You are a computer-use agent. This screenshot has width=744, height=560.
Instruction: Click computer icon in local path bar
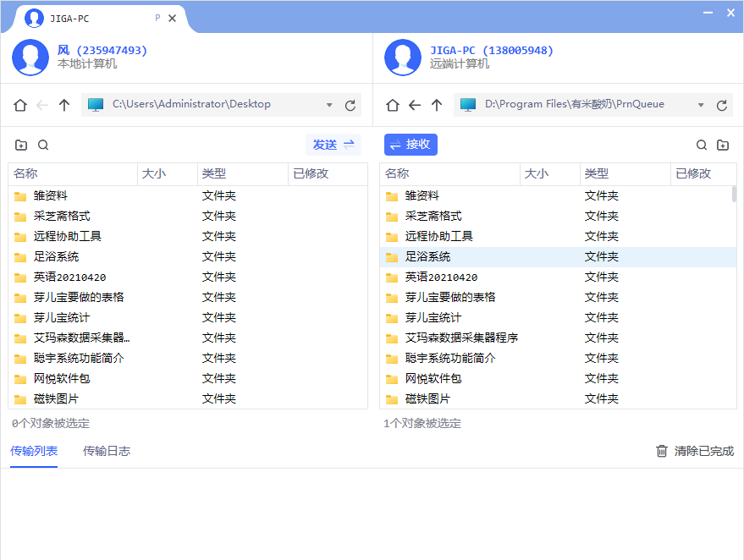[96, 105]
